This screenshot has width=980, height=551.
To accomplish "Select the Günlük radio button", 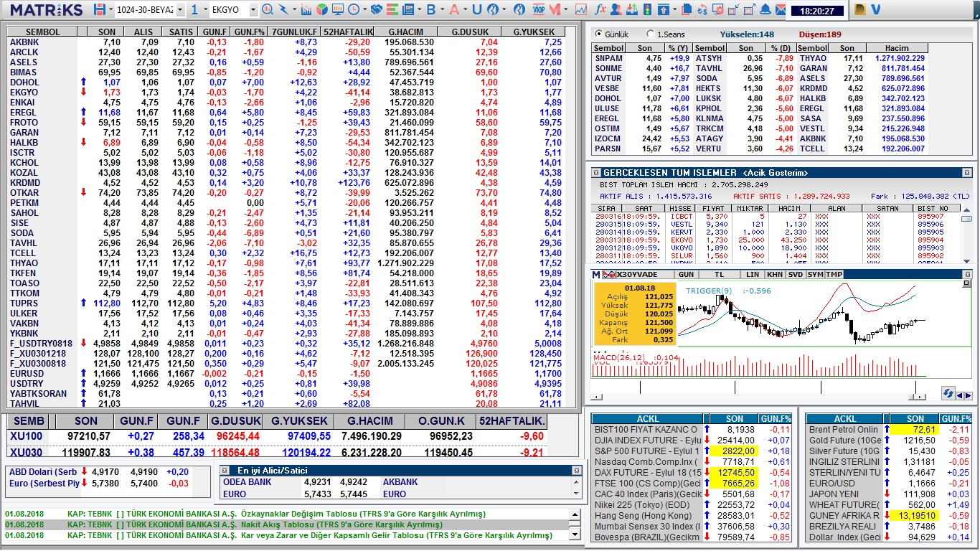I will 598,34.
